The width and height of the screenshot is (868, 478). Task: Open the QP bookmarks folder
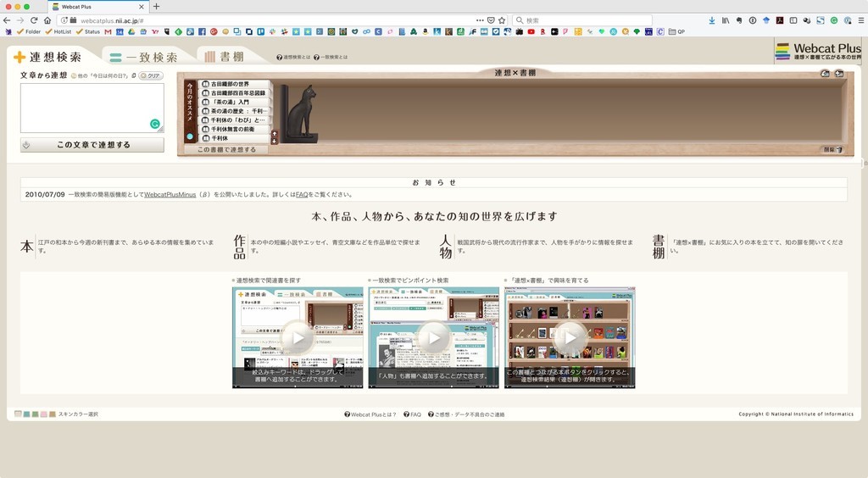click(676, 31)
